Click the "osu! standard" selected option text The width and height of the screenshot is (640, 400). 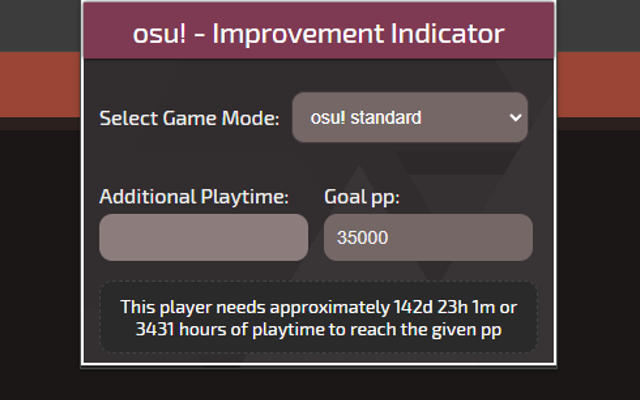point(366,118)
